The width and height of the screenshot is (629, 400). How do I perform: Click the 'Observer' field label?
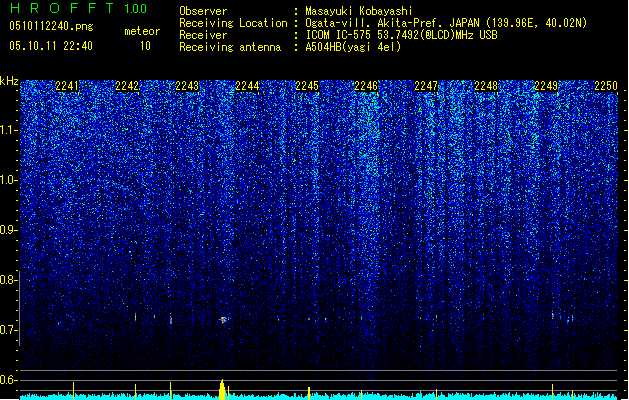click(x=203, y=11)
